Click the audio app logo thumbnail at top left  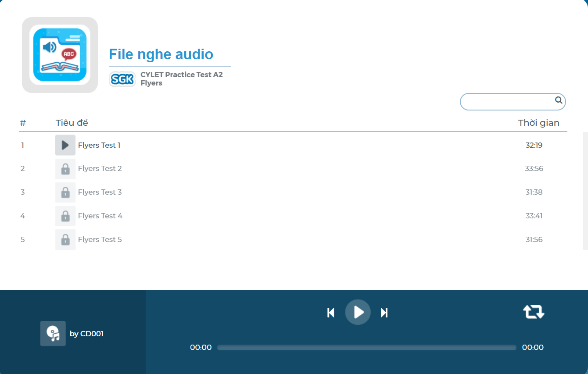60,55
